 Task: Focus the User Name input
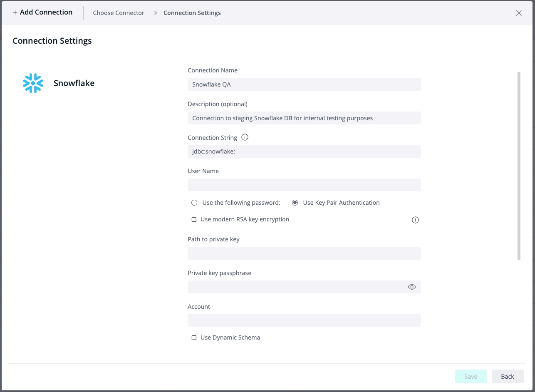click(304, 185)
